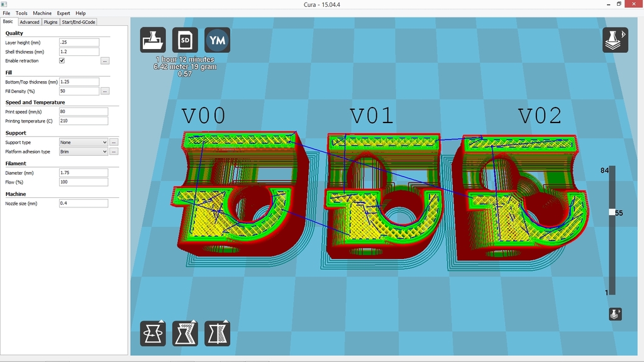Open the Expert menu

pyautogui.click(x=63, y=13)
